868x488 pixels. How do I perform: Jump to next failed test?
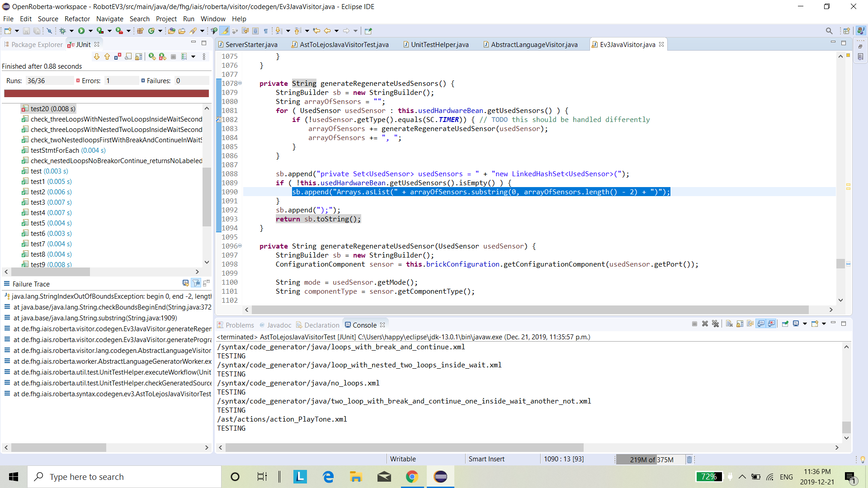pos(97,56)
